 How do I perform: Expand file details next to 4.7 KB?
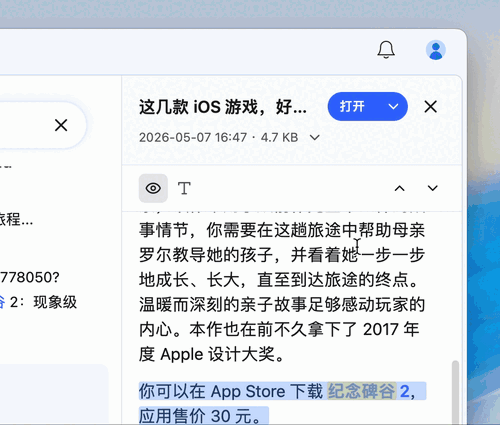point(315,137)
